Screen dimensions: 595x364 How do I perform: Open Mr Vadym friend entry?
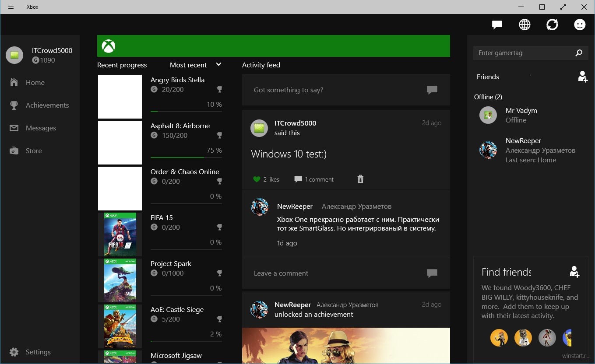[531, 115]
